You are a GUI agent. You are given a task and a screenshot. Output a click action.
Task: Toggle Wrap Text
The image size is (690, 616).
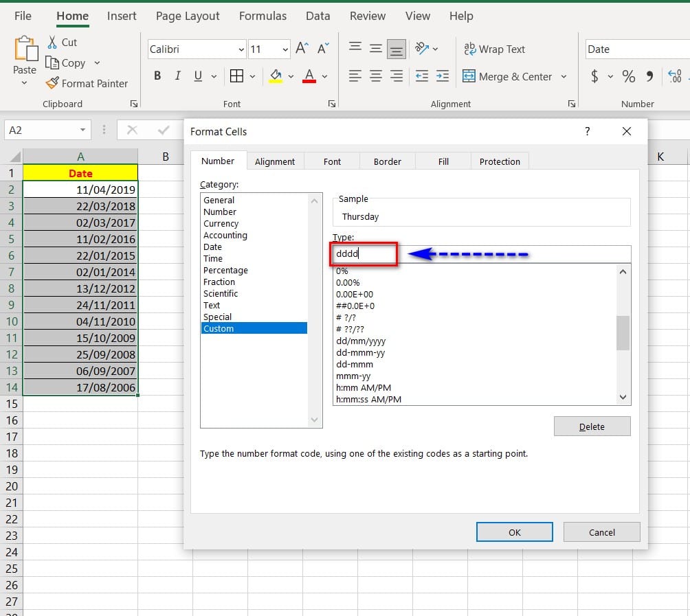pos(494,49)
